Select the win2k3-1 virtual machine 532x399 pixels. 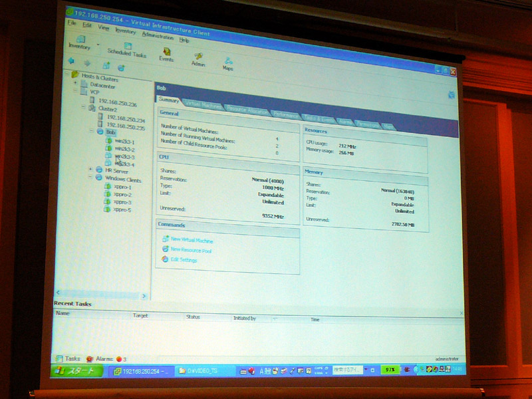(x=124, y=141)
